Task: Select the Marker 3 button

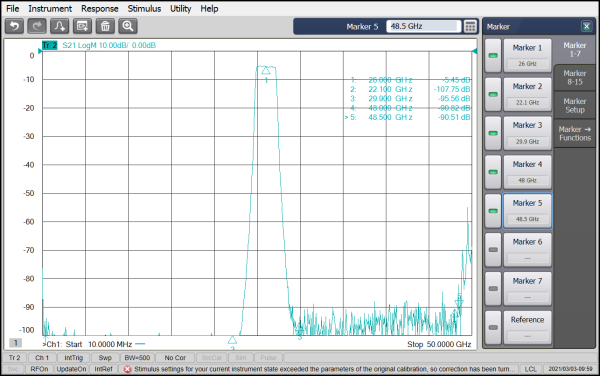Action: click(527, 133)
